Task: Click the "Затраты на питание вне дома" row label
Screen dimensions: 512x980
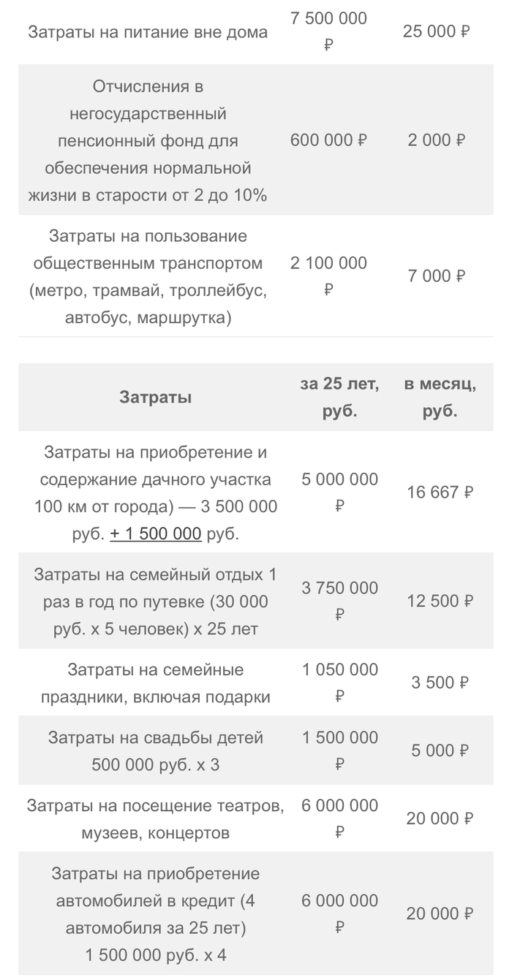Action: pos(148,32)
